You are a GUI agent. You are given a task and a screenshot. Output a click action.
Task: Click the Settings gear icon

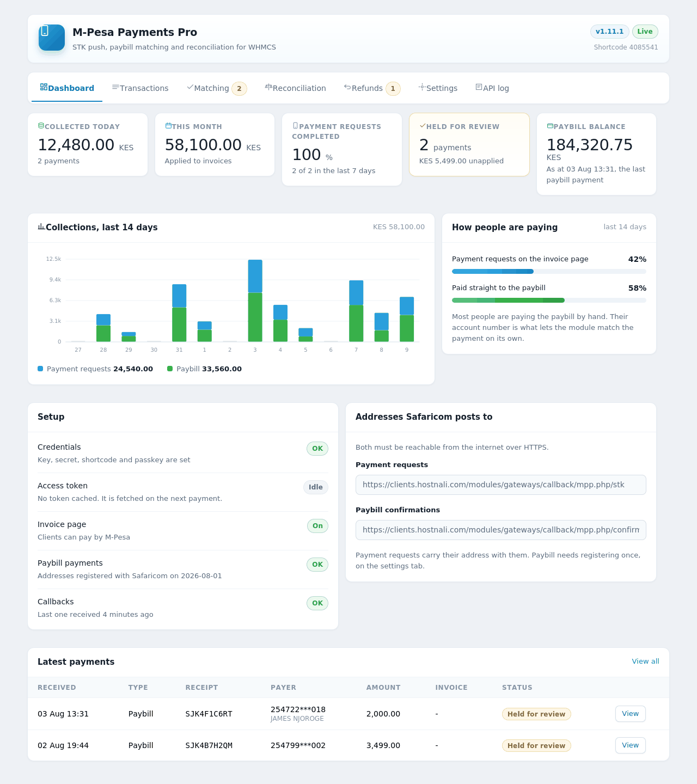[x=422, y=87]
